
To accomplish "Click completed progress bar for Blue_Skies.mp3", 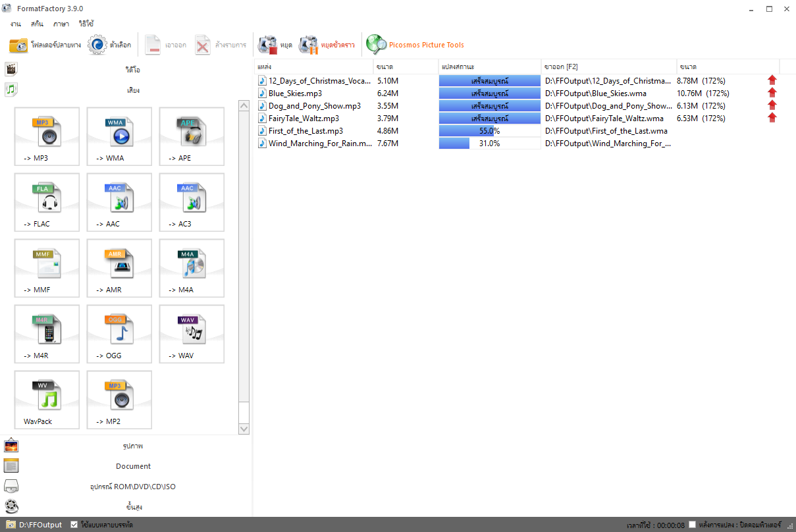I will (490, 93).
